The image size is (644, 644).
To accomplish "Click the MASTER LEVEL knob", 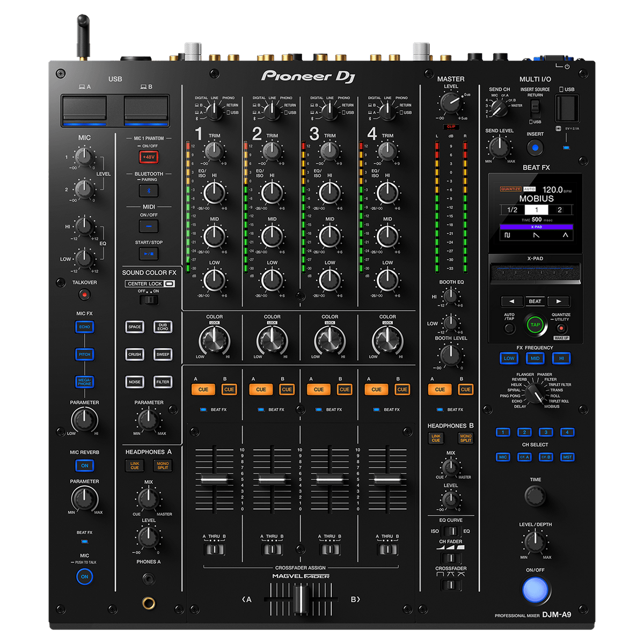I will pyautogui.click(x=451, y=103).
